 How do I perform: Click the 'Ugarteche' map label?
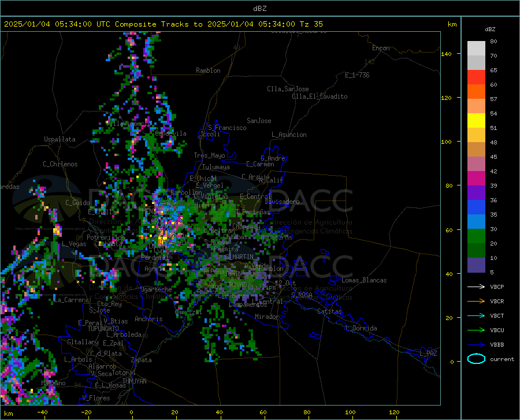point(156,289)
